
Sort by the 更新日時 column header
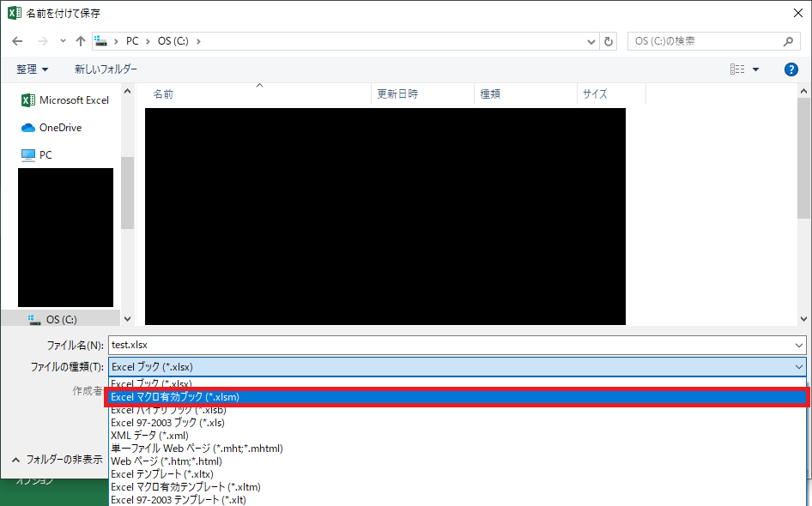[x=422, y=94]
